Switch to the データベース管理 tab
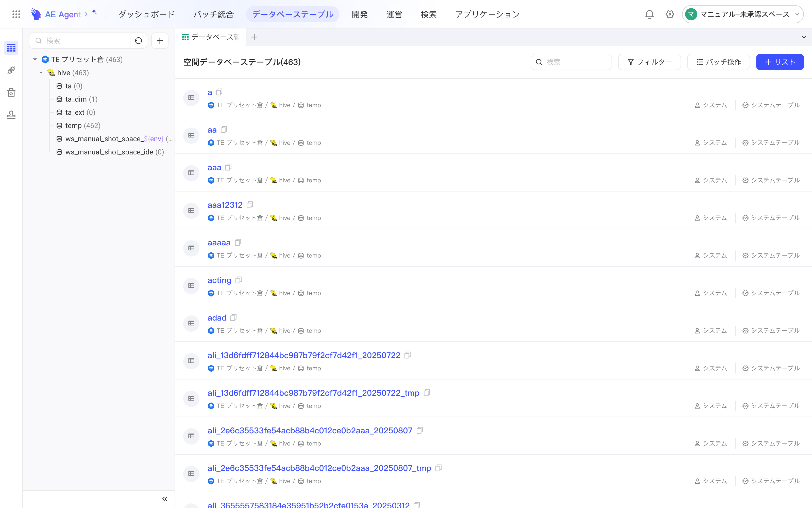This screenshot has width=812, height=508. click(x=210, y=37)
